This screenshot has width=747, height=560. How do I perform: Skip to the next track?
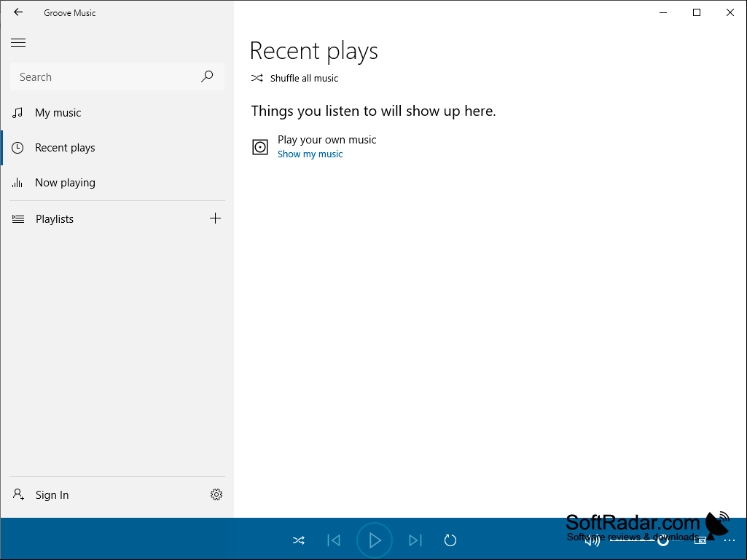tap(415, 540)
